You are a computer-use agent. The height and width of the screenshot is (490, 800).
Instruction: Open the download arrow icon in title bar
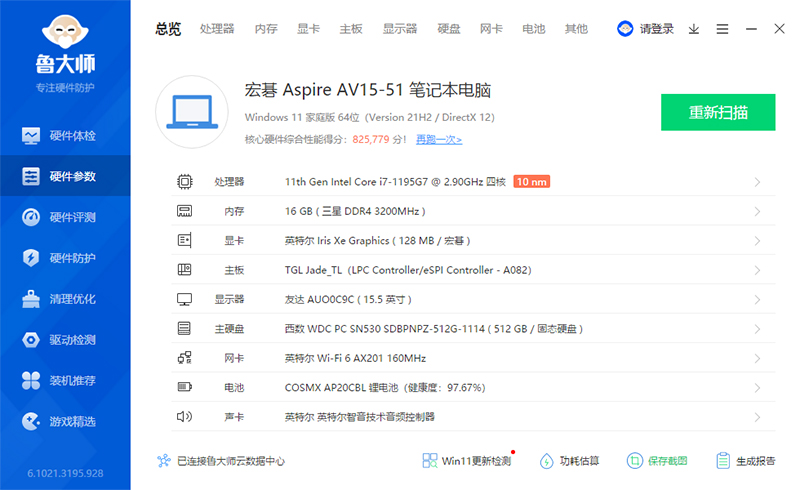click(x=694, y=29)
